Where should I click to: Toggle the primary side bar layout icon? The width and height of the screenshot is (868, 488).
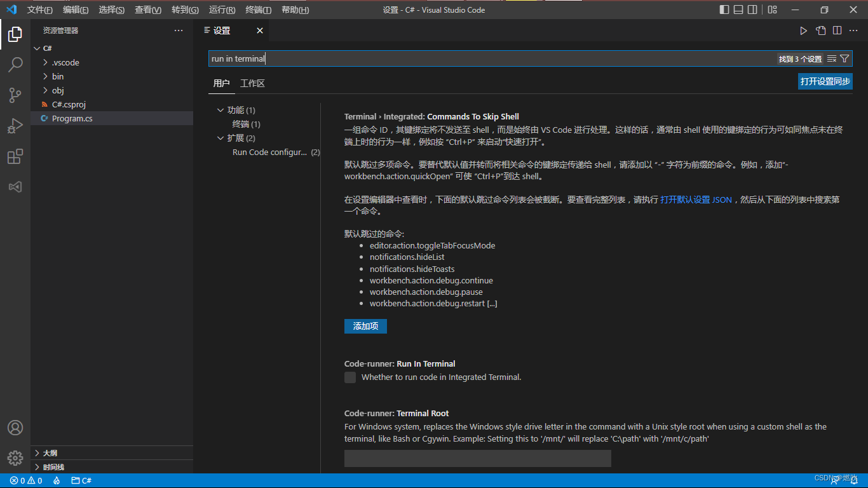[724, 10]
